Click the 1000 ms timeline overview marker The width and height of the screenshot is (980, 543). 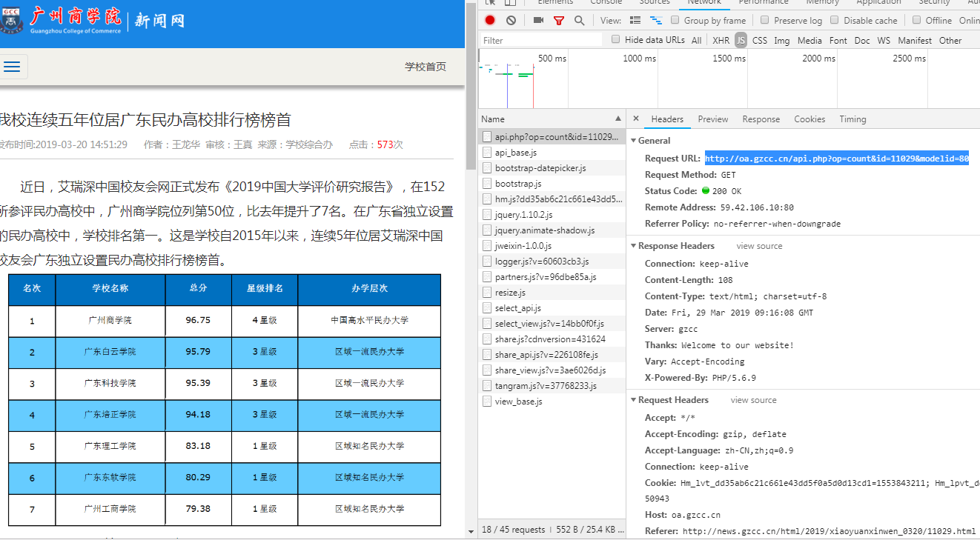tap(639, 59)
